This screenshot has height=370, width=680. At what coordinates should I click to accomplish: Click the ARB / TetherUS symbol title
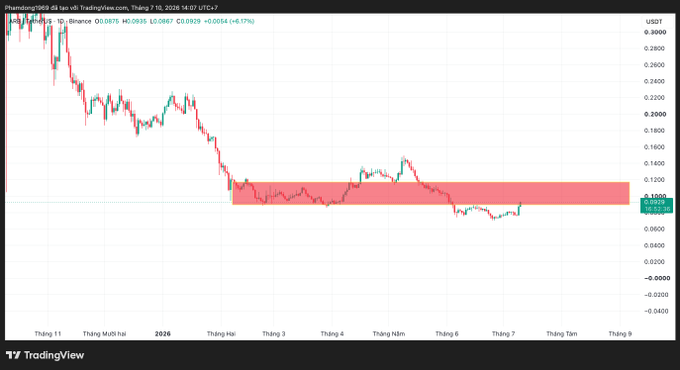(50, 21)
